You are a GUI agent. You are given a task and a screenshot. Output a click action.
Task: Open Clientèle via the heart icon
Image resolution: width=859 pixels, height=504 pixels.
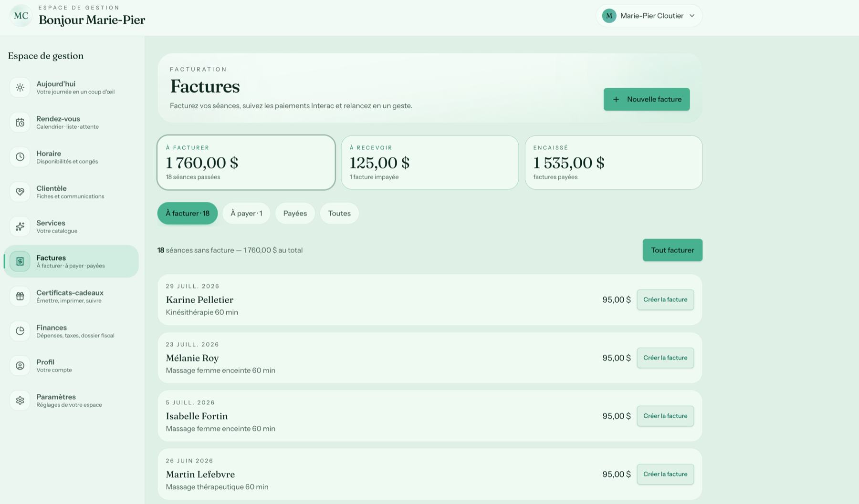click(x=20, y=192)
